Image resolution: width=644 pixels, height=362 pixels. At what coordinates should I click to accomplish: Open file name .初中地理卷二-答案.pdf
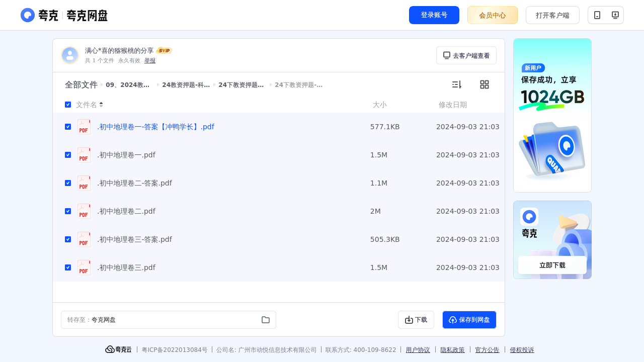tap(134, 183)
